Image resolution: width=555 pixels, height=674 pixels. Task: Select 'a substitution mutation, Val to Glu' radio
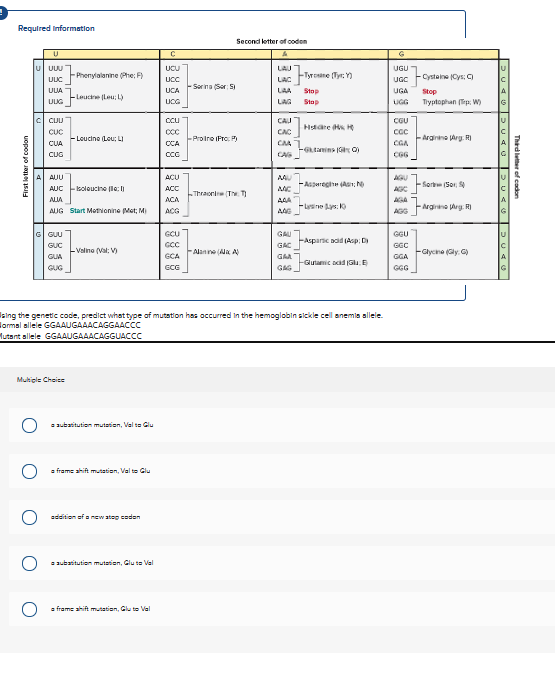29,425
